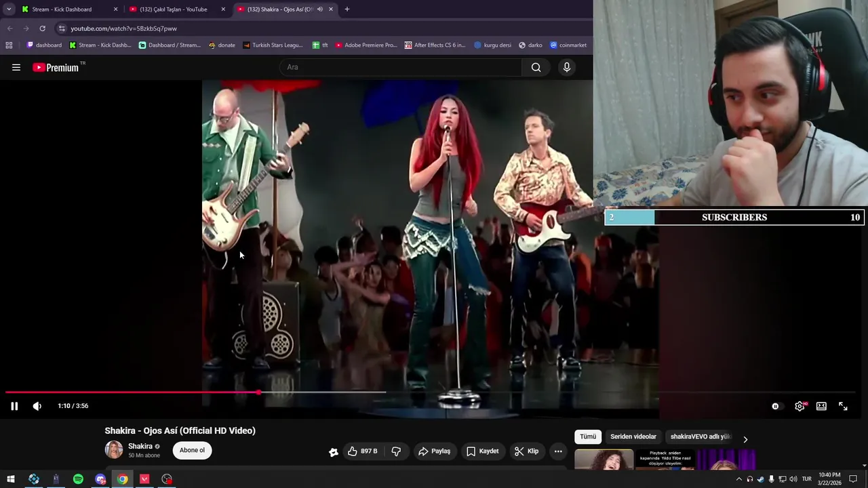Share the video with Paylaş
This screenshot has height=488, width=868.
click(434, 451)
